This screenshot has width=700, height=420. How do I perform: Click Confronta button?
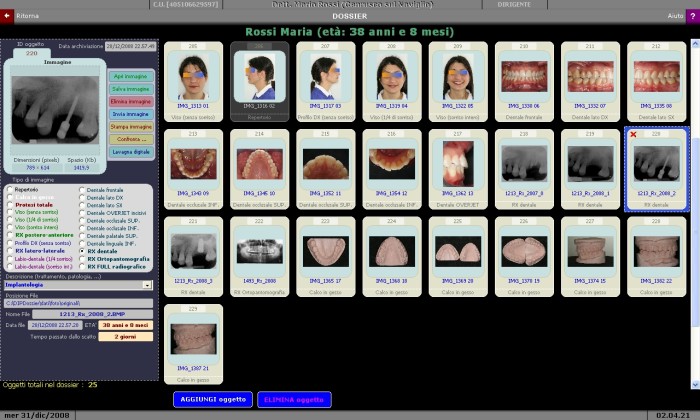[131, 139]
